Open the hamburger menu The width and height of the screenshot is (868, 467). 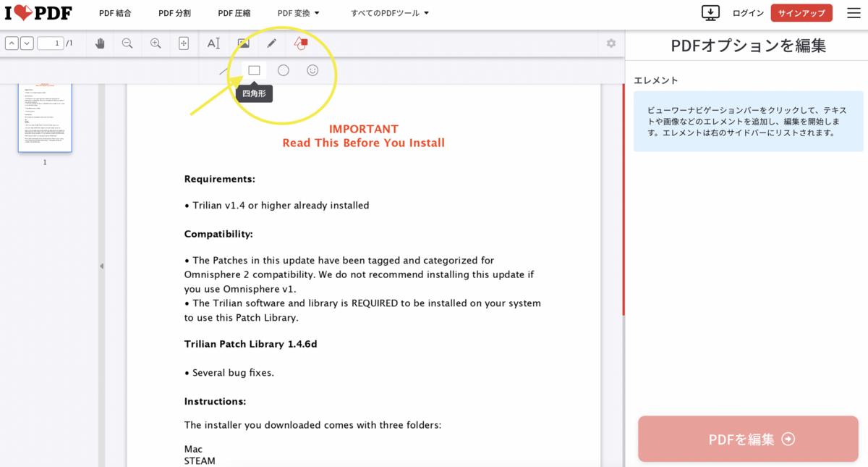point(854,13)
